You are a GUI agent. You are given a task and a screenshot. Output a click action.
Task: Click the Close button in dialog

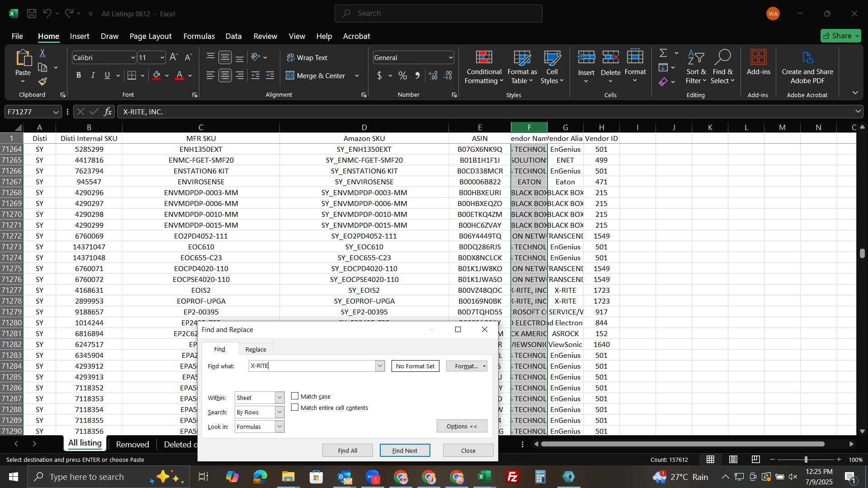(468, 450)
